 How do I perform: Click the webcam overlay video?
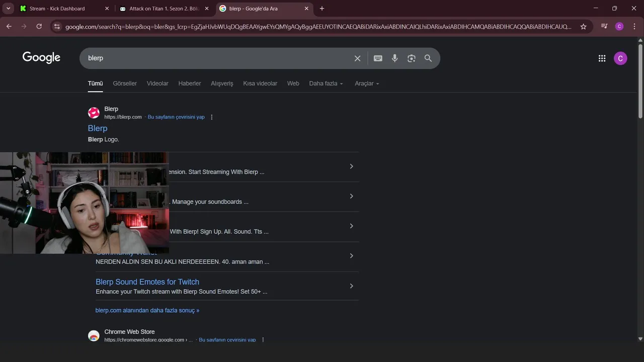[x=85, y=203]
